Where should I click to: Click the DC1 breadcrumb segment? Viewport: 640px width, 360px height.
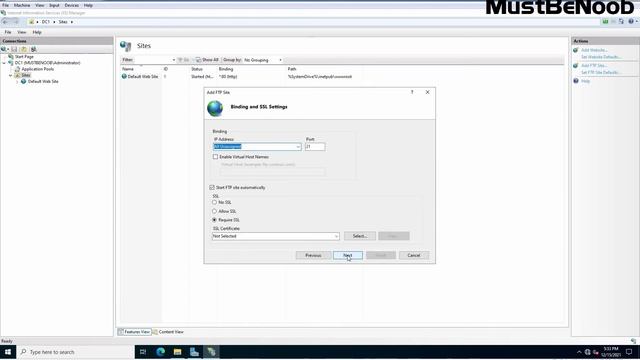pos(45,22)
